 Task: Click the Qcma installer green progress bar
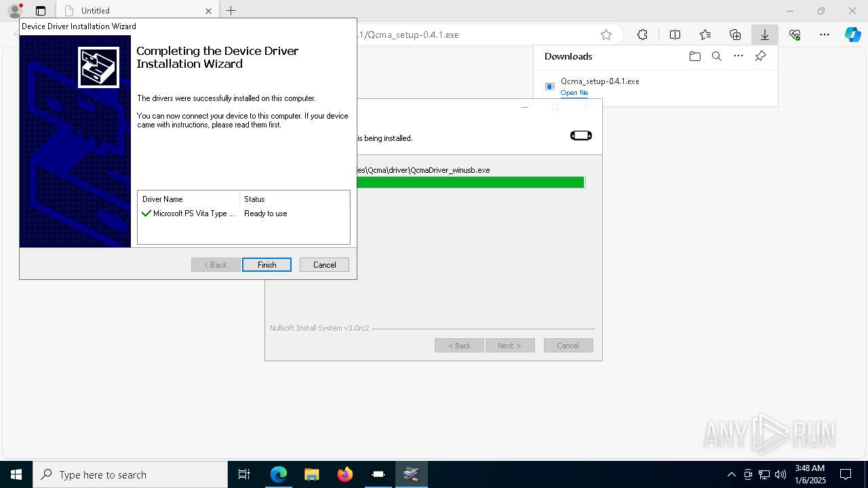pos(471,182)
